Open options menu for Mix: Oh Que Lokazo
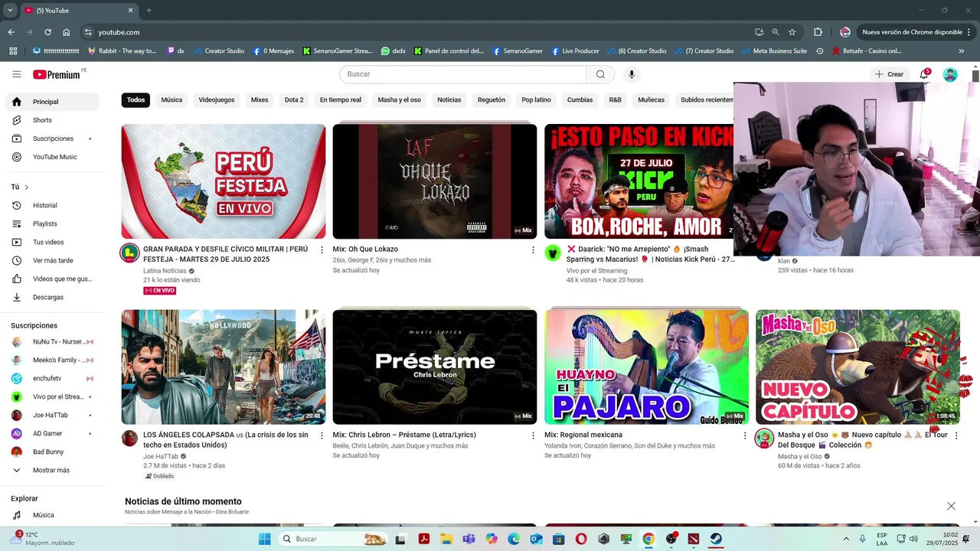Screen dimensions: 980x551 pyautogui.click(x=533, y=249)
